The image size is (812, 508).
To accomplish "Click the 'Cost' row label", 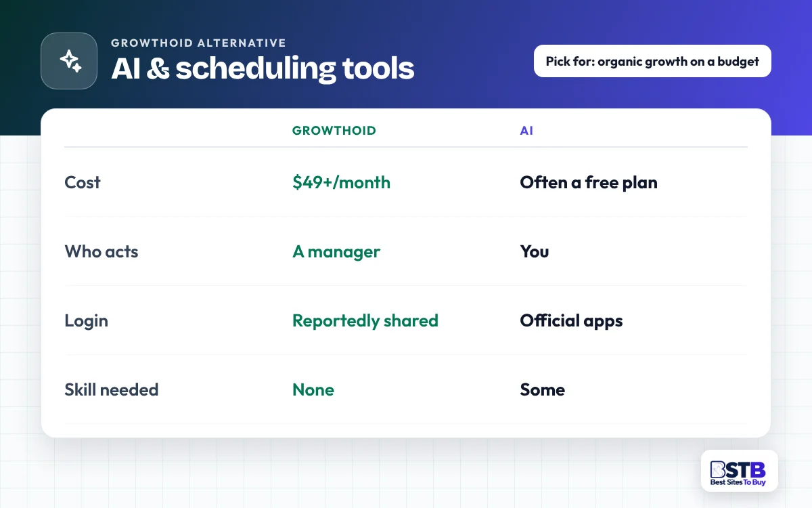I will pos(83,182).
